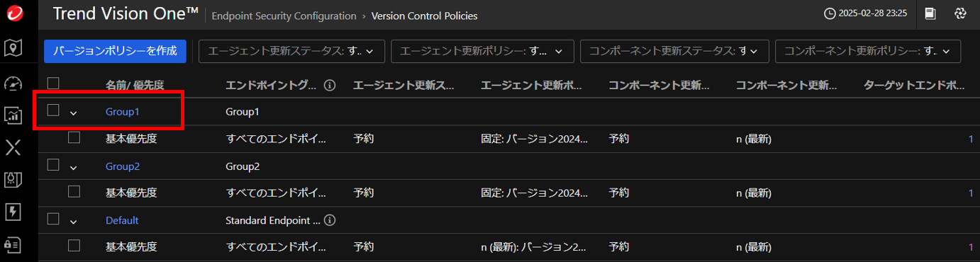This screenshot has width=980, height=262.
Task: Tick the Group2 row checkbox
Action: coord(52,164)
